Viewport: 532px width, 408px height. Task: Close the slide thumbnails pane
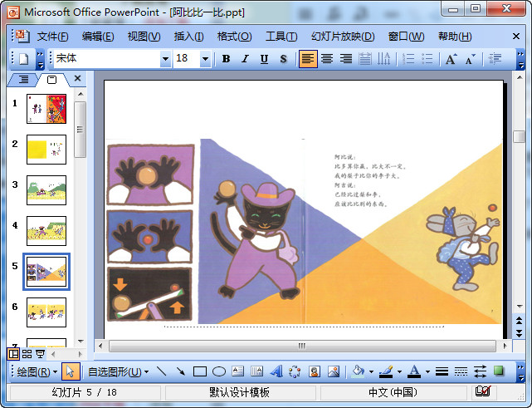pos(78,78)
